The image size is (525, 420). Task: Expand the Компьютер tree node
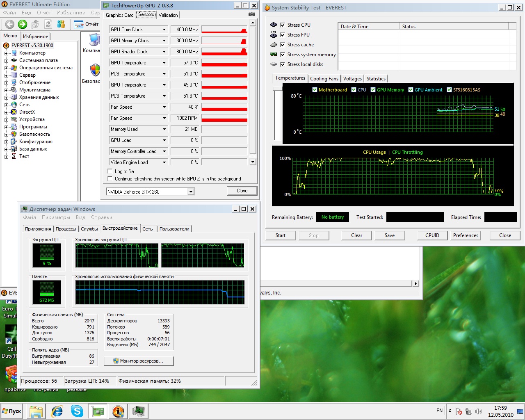(x=6, y=53)
